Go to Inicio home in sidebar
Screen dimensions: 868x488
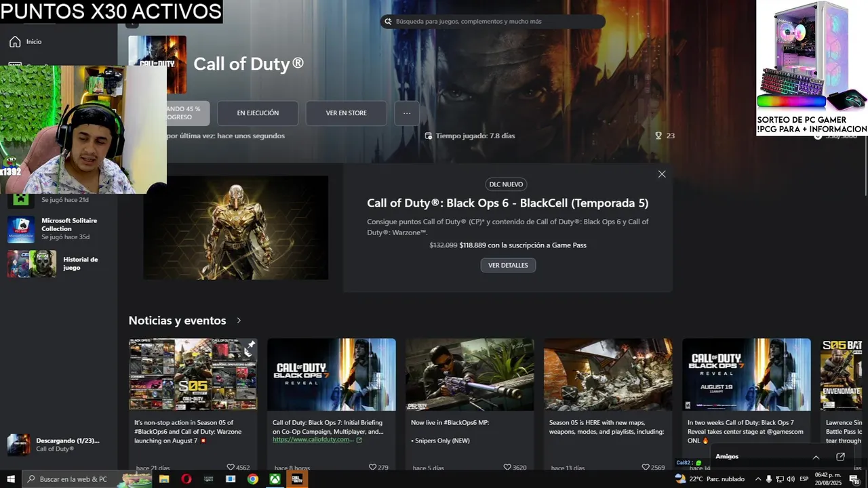26,42
